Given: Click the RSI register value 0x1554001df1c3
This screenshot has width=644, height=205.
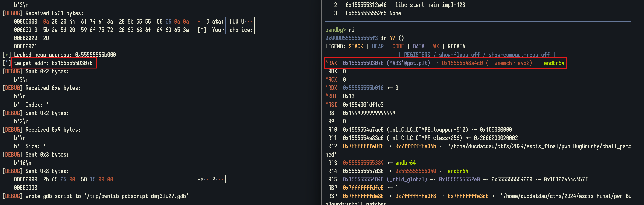Looking at the screenshot, I should click(363, 105).
